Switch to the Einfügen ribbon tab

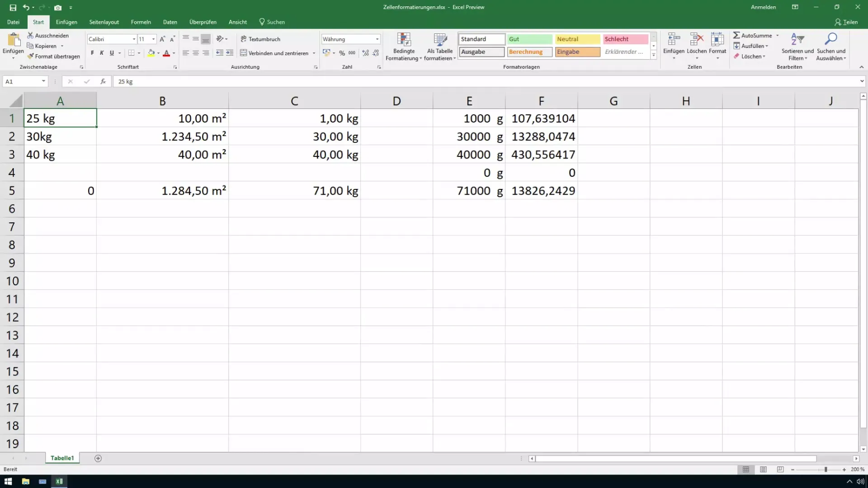point(66,22)
